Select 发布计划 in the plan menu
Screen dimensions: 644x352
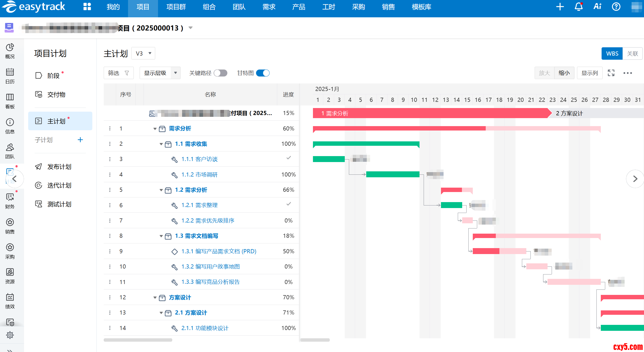point(59,167)
